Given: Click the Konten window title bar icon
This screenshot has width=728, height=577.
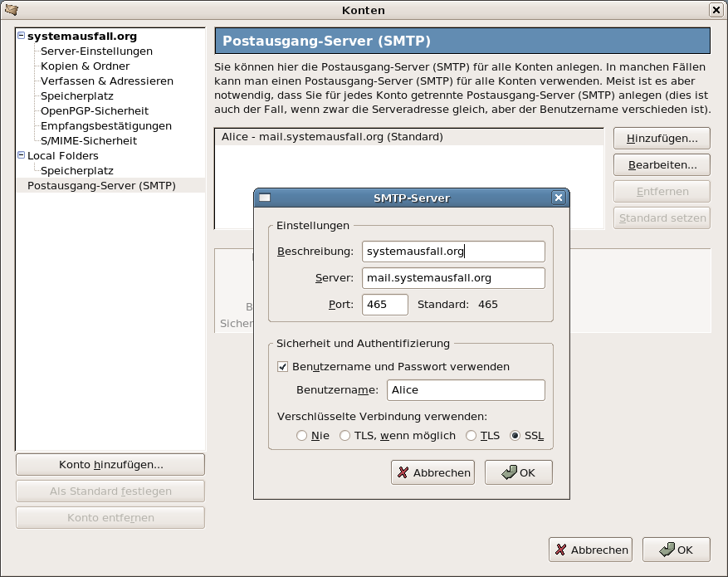Looking at the screenshot, I should [x=12, y=10].
